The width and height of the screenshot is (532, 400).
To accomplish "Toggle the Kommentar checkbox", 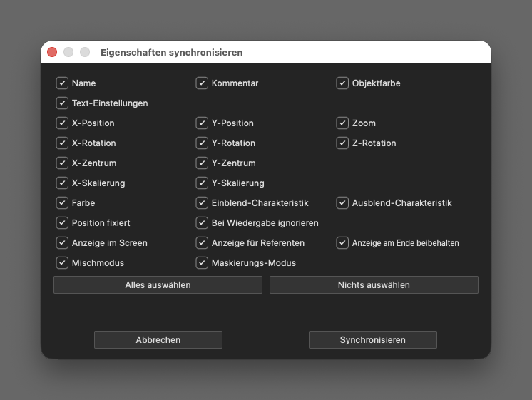I will pyautogui.click(x=202, y=83).
